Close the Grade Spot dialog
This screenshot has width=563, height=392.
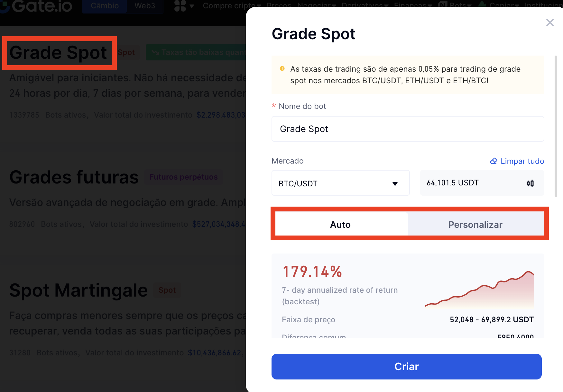point(550,22)
